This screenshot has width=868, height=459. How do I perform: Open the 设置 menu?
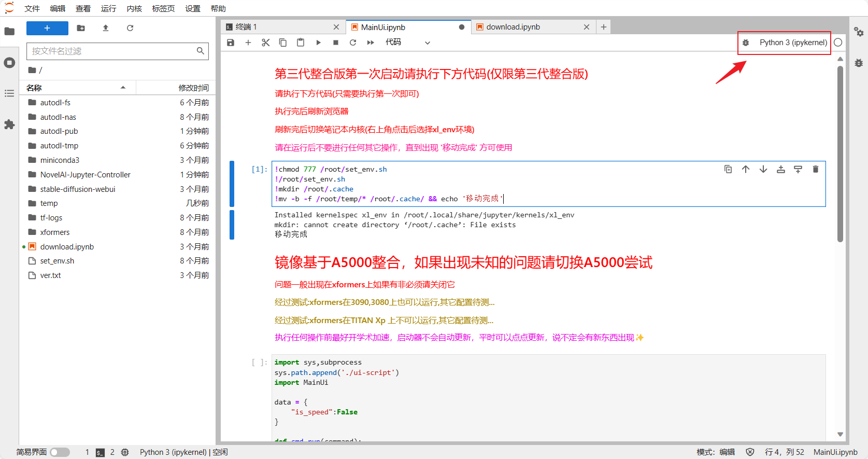click(x=193, y=8)
